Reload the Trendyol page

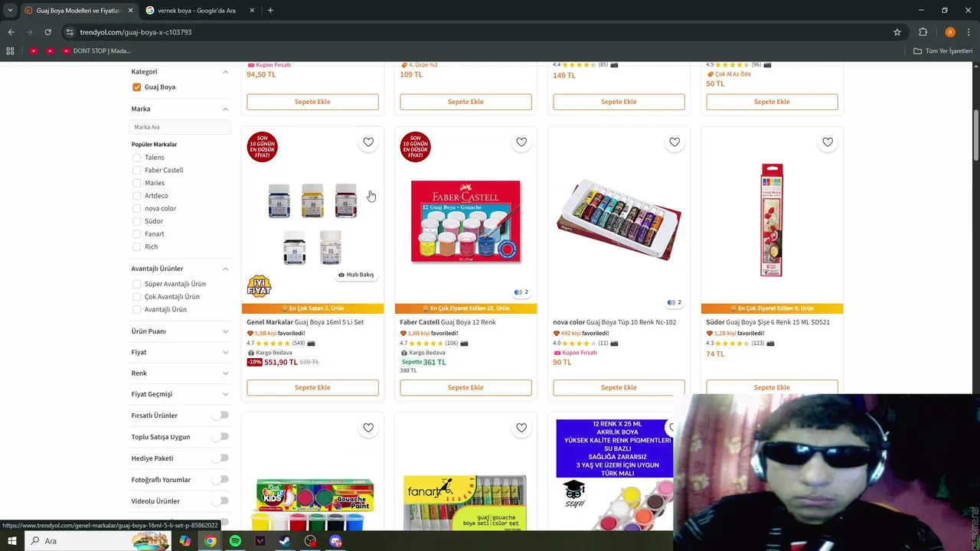pos(47,32)
